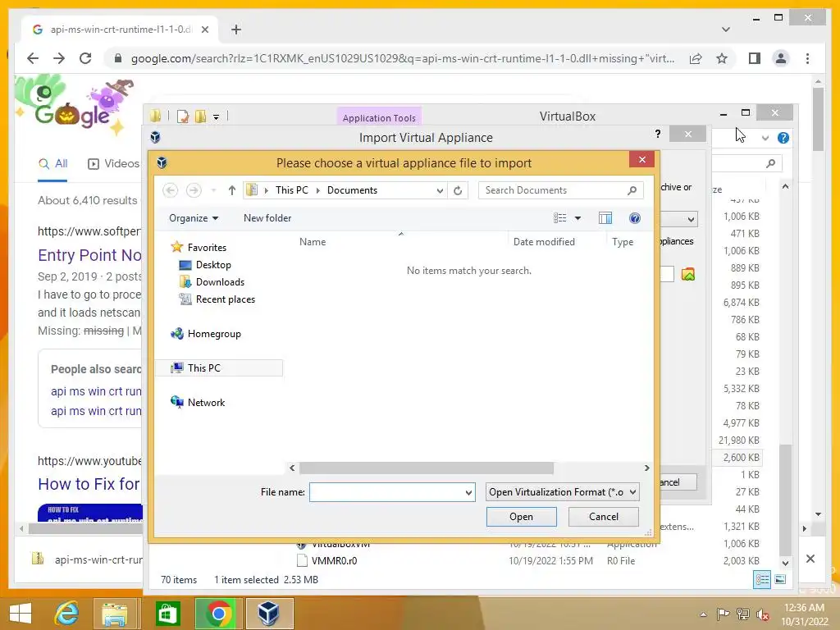Navigate up one folder level

point(232,190)
